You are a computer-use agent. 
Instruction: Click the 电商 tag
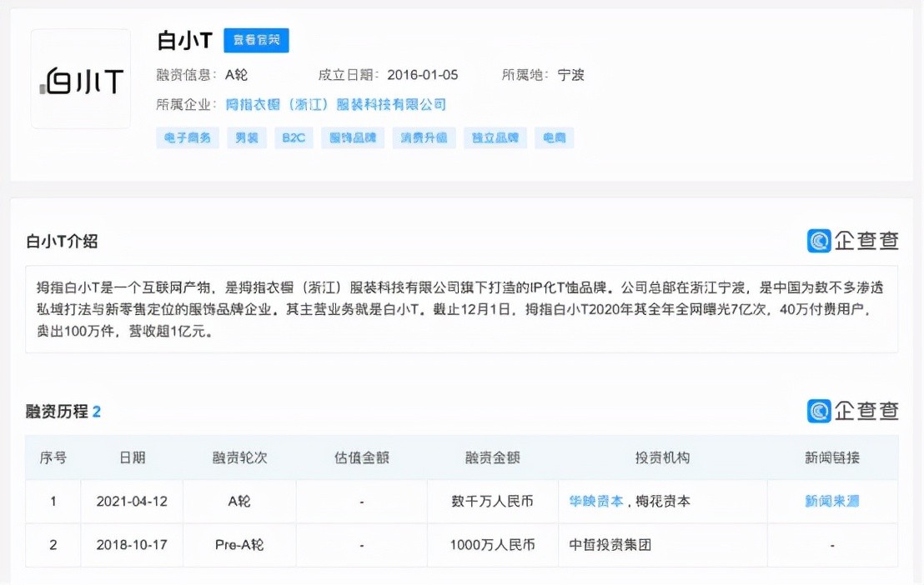555,138
